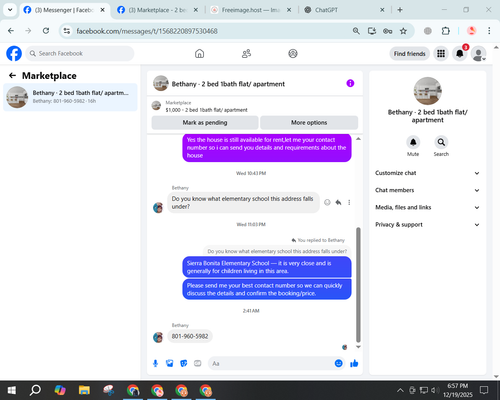Open a new browser tab
Screen dimensions: 500x400
coord(400,10)
